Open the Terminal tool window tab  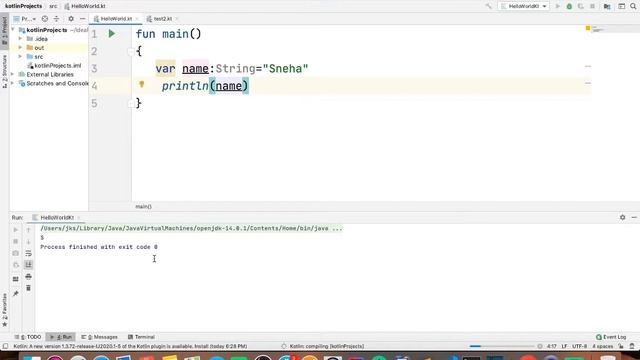coord(141,337)
